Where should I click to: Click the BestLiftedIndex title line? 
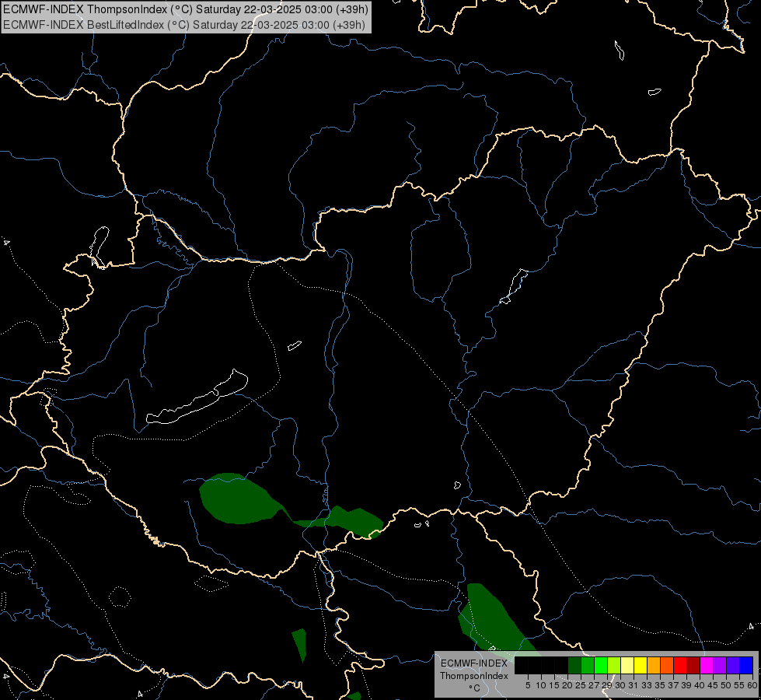pyautogui.click(x=184, y=25)
